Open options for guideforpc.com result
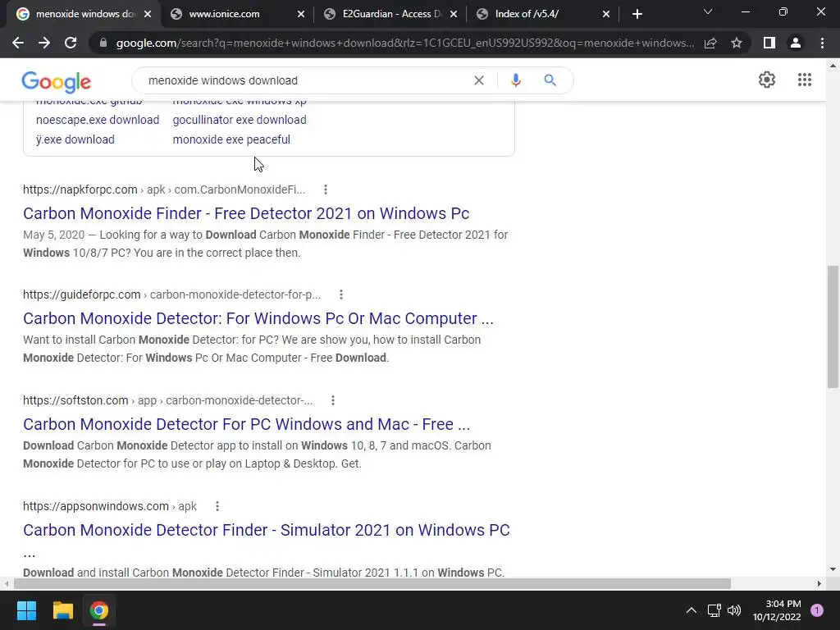The width and height of the screenshot is (840, 630). point(341,294)
